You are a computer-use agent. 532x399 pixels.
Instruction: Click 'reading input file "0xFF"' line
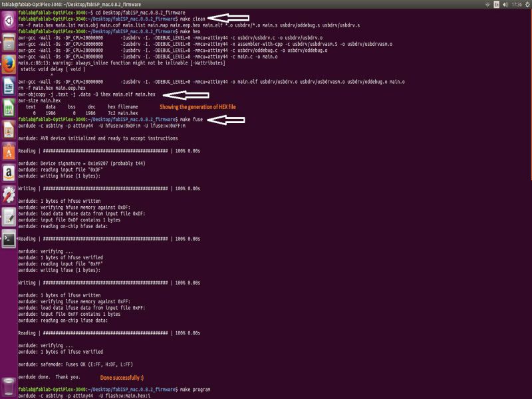click(61, 264)
